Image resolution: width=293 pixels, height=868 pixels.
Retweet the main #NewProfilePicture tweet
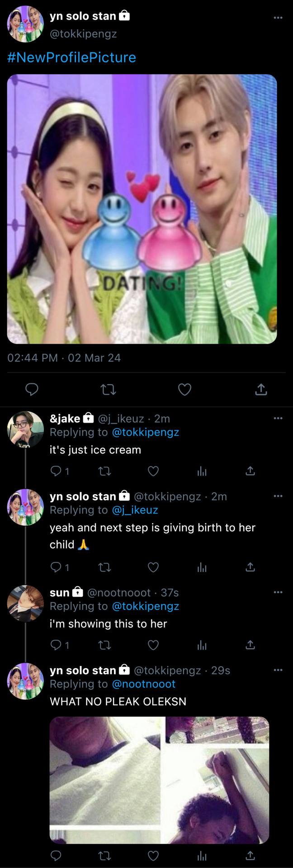coord(108,389)
